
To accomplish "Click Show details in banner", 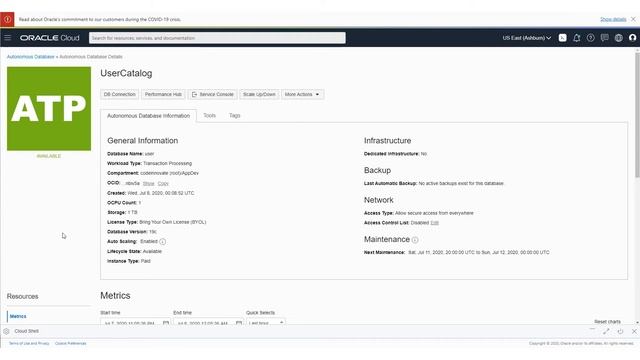I will tap(613, 19).
